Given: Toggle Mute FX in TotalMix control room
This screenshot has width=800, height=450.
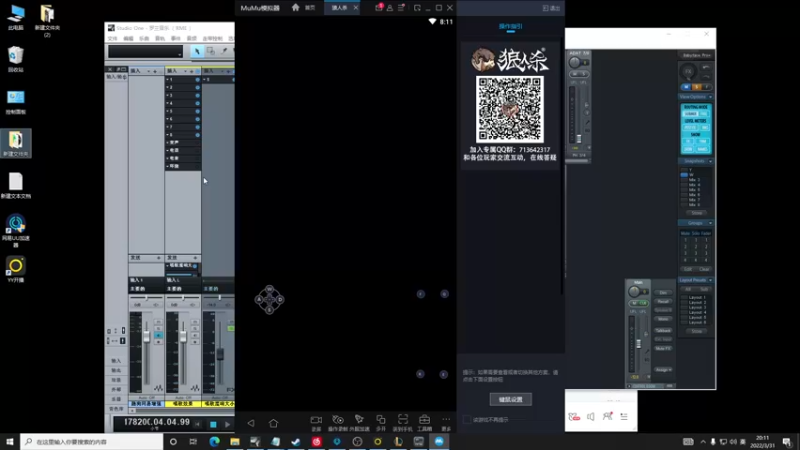Looking at the screenshot, I should click(x=663, y=348).
